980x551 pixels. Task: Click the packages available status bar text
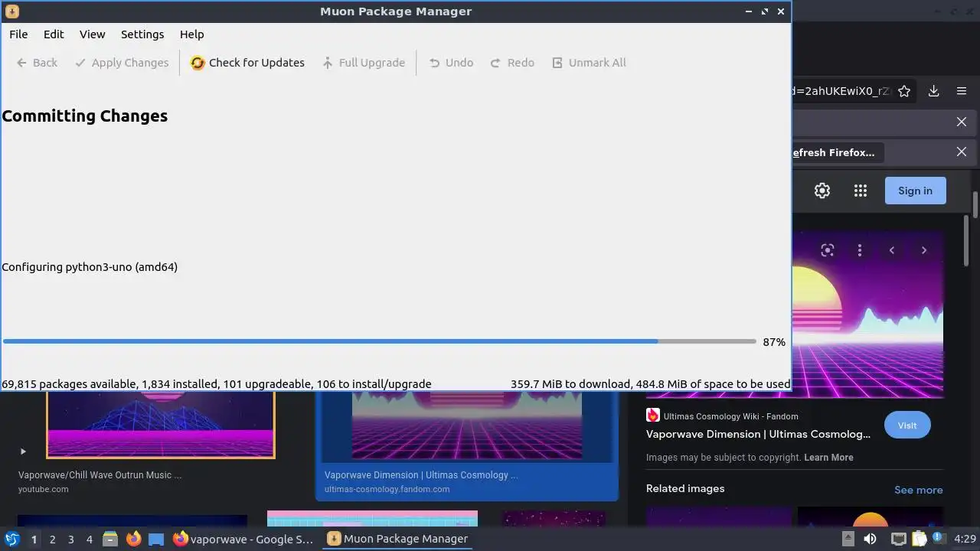click(217, 384)
